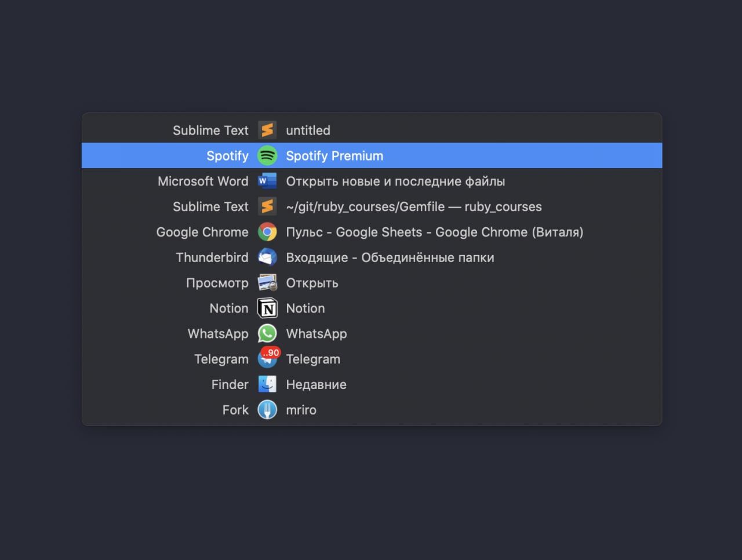Click the Thunderbird mail icon
Viewport: 742px width, 560px height.
pos(267,257)
